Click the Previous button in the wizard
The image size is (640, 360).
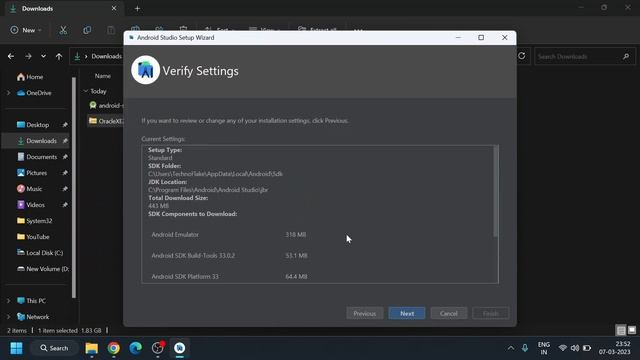click(364, 313)
